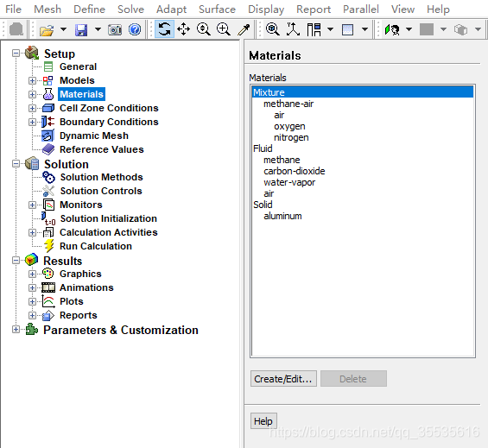Click the blue graphics window options icon

click(347, 30)
